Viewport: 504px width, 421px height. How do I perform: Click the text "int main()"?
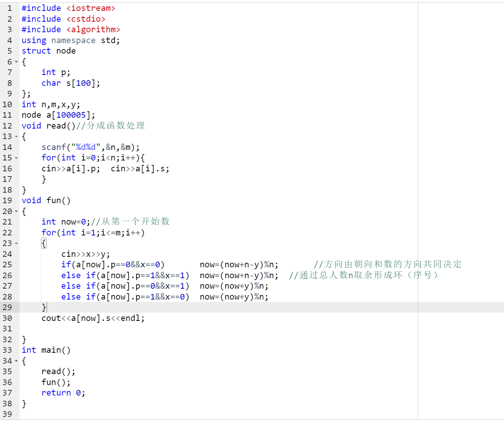pos(46,350)
